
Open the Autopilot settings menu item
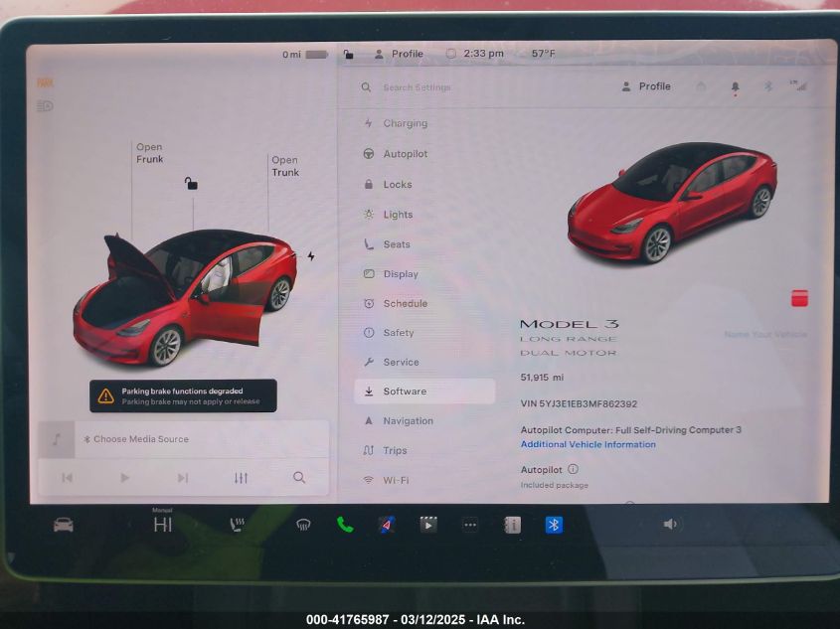[x=405, y=154]
